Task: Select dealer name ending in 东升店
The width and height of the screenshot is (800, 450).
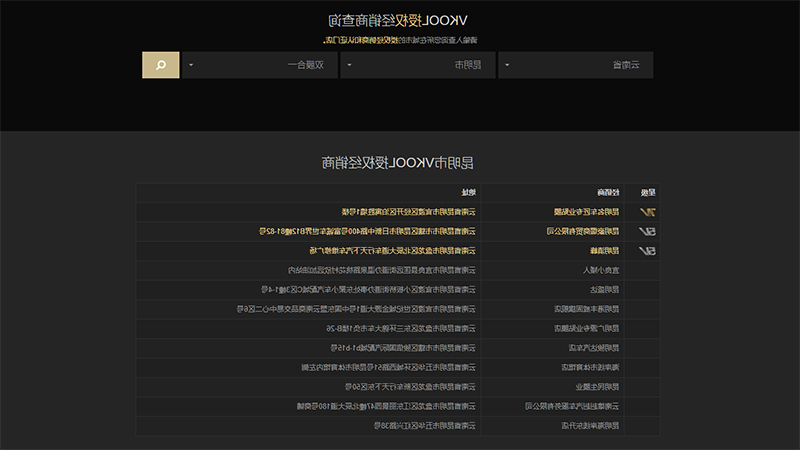Action: (x=590, y=425)
